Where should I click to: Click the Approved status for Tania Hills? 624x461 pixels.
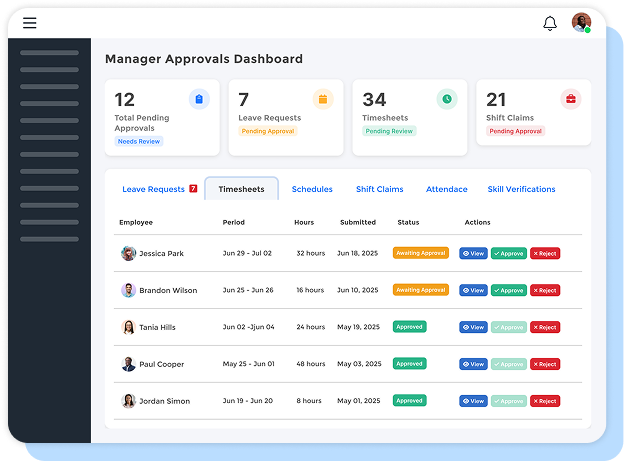410,327
